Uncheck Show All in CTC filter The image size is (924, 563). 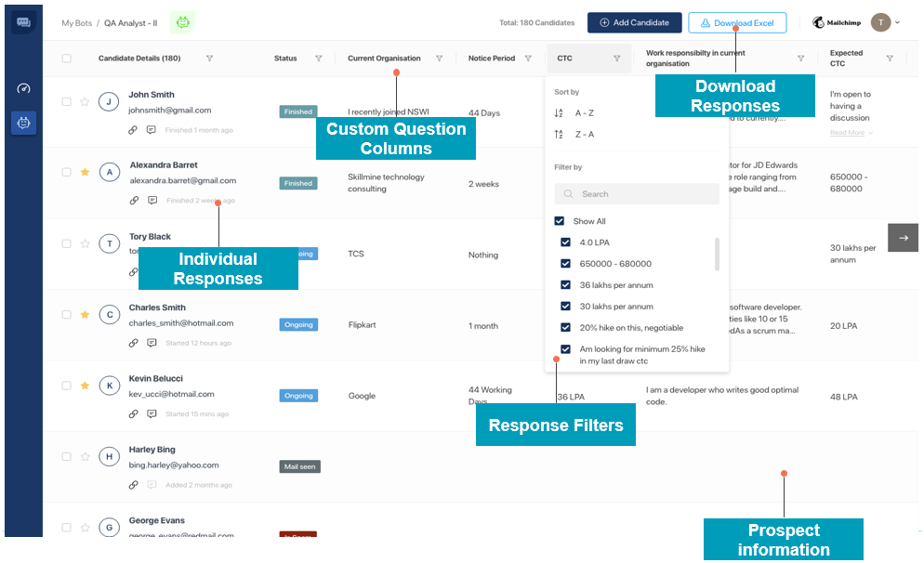[560, 221]
